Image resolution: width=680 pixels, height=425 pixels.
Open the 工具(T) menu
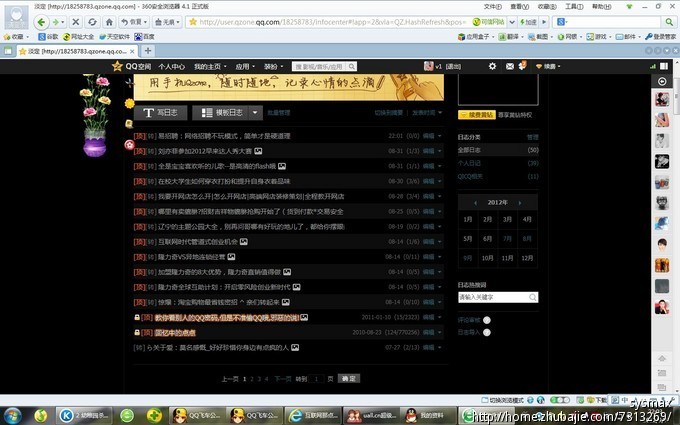tap(574, 7)
